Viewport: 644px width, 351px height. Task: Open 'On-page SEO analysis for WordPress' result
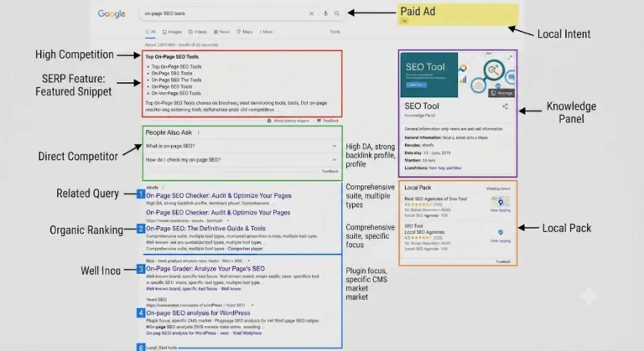point(198,313)
